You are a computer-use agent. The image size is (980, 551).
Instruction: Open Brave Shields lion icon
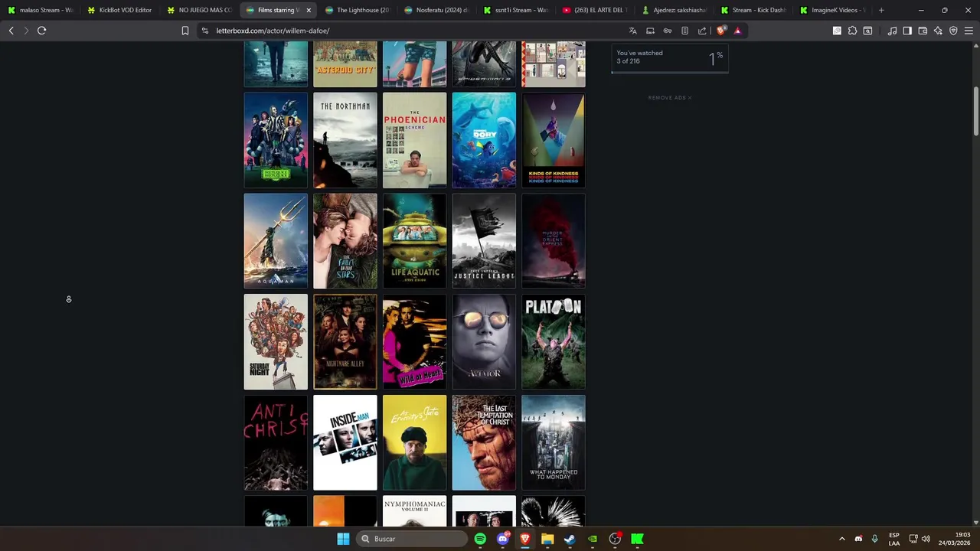[x=720, y=31]
